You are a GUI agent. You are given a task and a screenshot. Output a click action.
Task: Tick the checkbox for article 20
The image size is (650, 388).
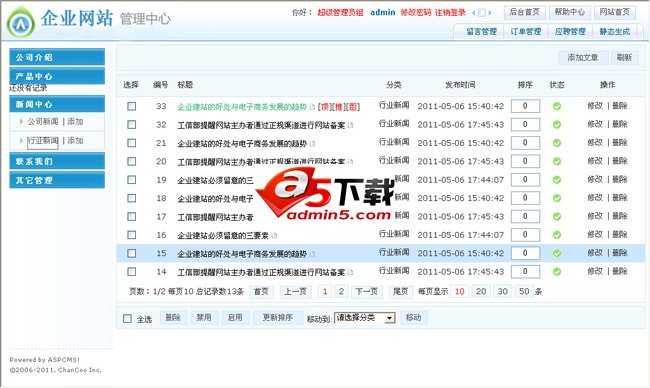click(132, 161)
